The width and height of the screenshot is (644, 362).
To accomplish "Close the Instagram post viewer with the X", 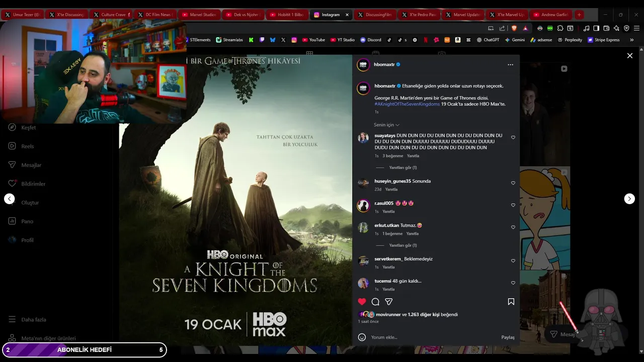I will click(629, 56).
